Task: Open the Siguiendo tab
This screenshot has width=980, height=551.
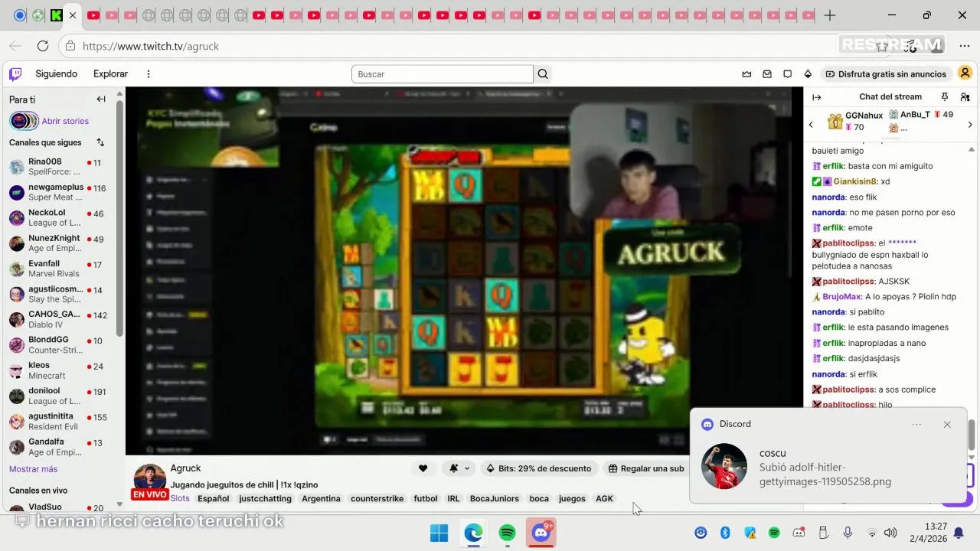Action: pyautogui.click(x=57, y=74)
